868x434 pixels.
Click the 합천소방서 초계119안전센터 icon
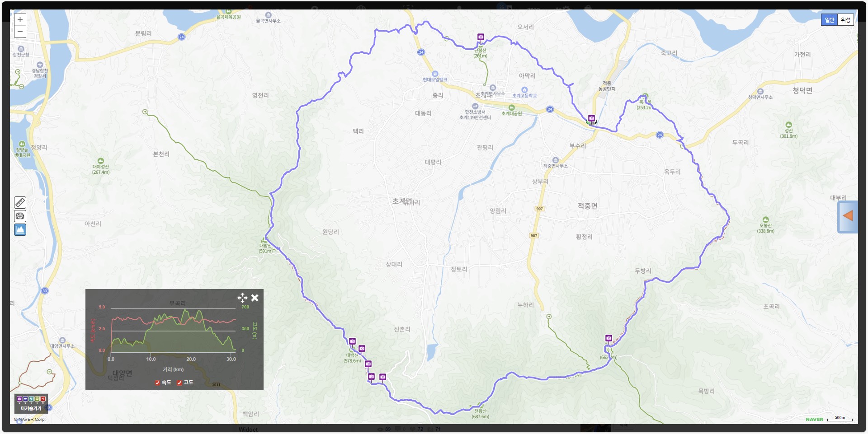[475, 106]
